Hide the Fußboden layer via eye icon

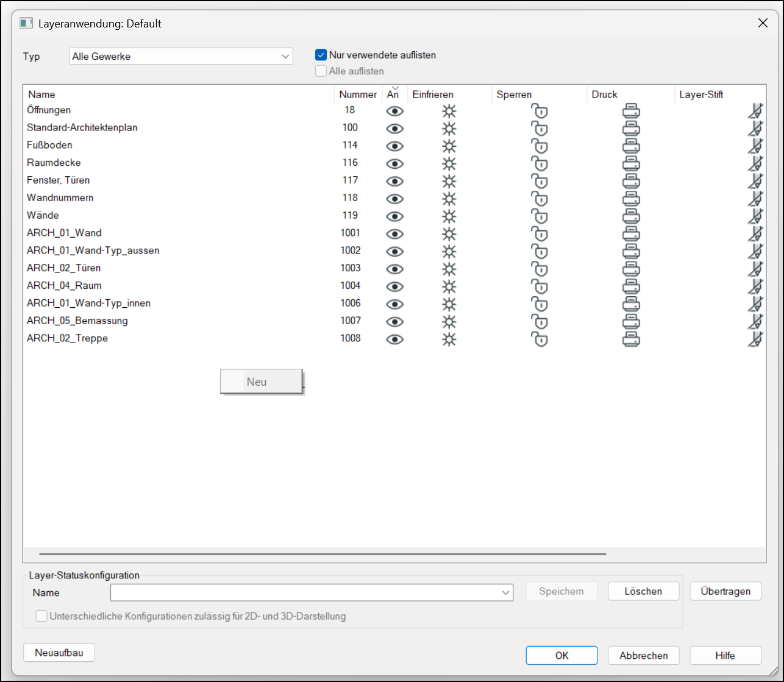pos(395,147)
